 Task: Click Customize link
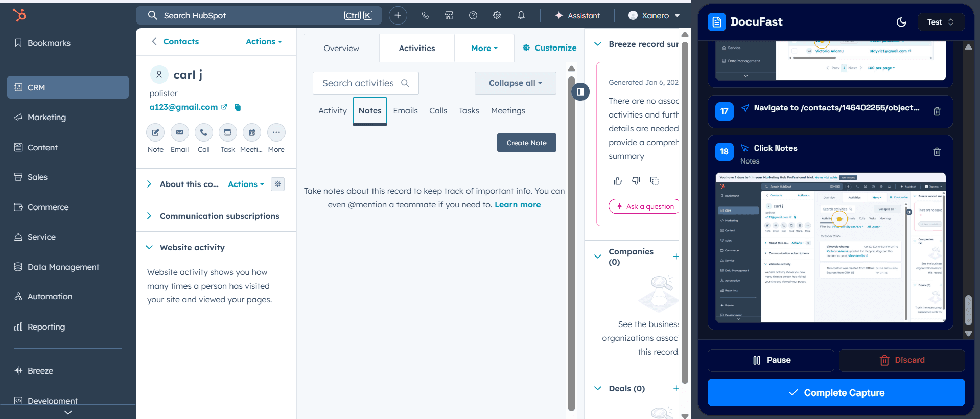pyautogui.click(x=549, y=48)
